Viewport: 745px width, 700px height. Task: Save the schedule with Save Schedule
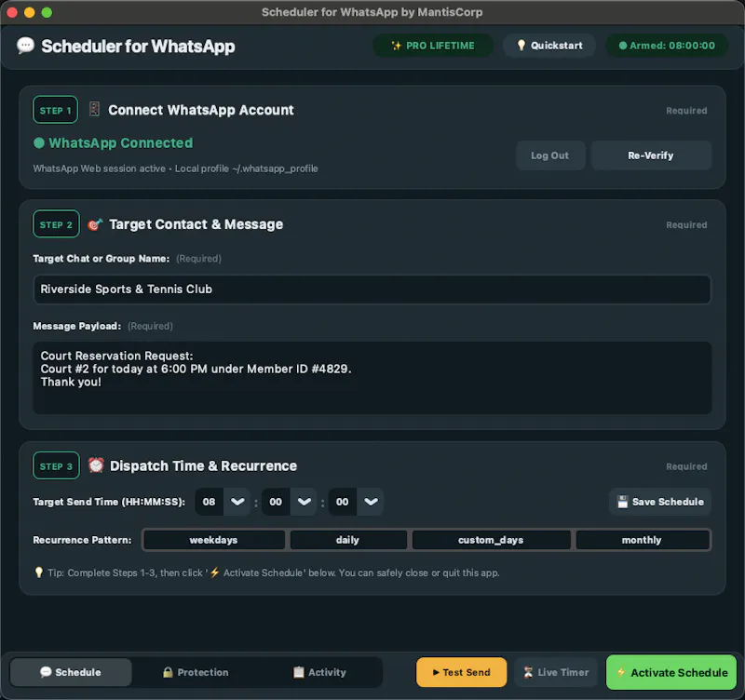pos(660,502)
